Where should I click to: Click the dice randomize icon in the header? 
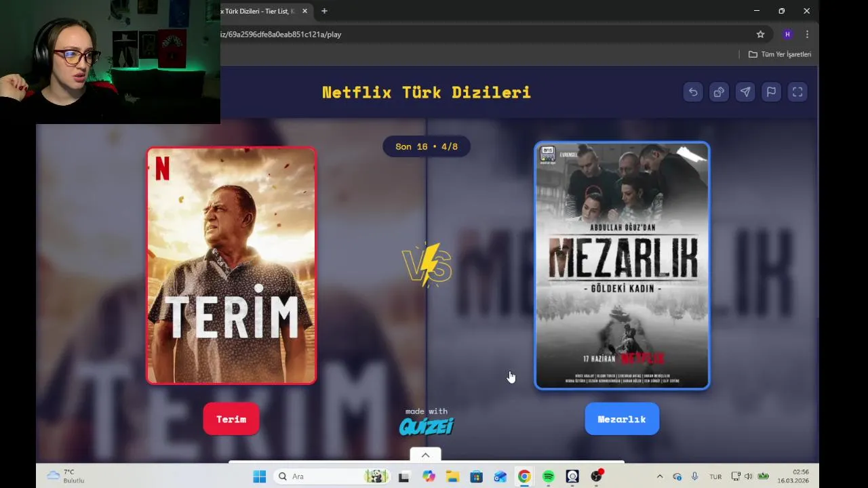(719, 92)
